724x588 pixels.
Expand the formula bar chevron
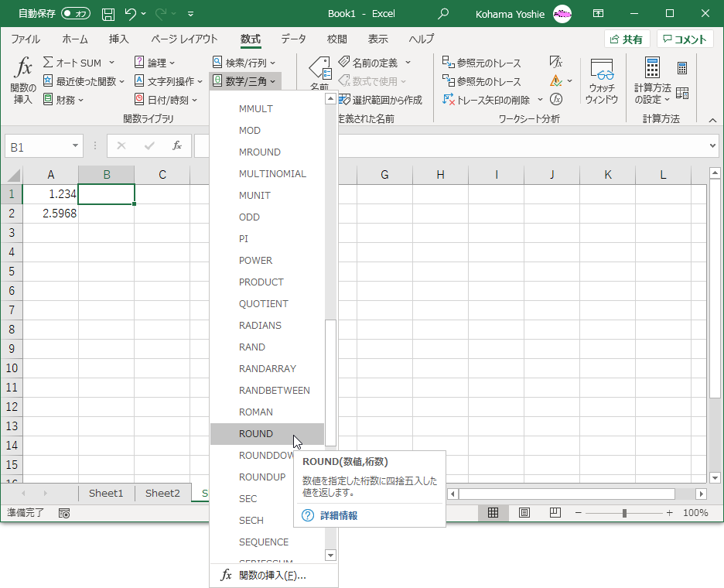(713, 146)
